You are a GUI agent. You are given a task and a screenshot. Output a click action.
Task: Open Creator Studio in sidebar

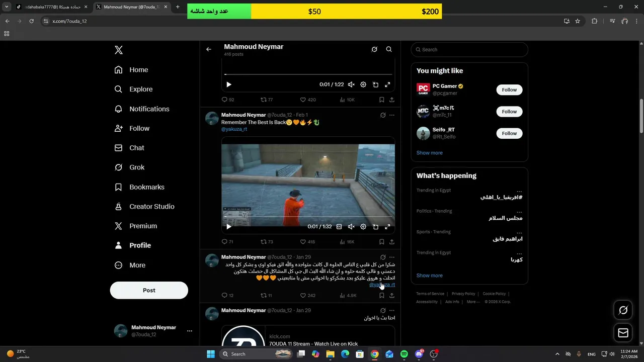point(144,207)
